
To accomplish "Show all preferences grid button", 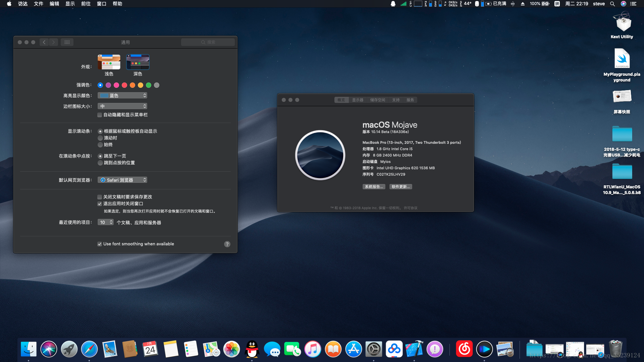I will point(67,42).
